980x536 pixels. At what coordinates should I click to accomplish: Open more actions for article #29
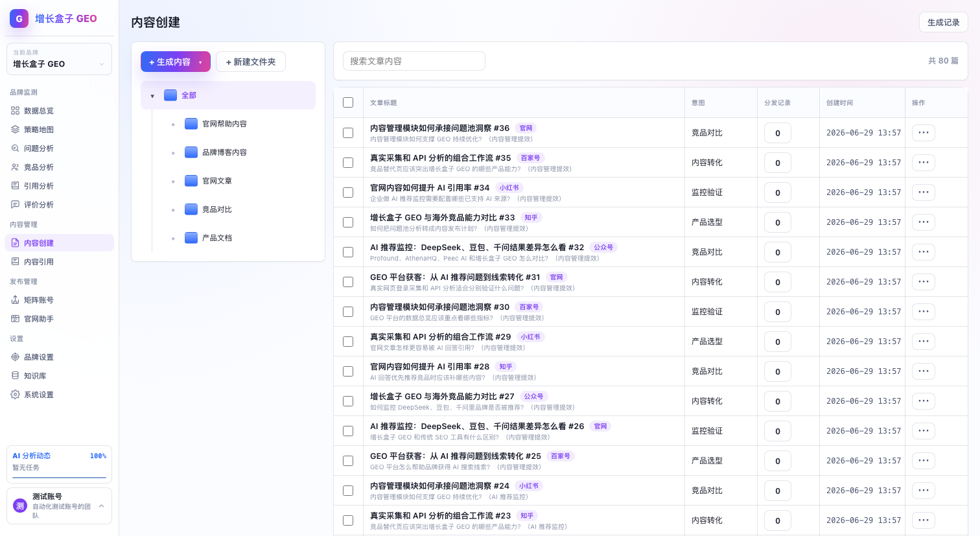click(x=924, y=342)
